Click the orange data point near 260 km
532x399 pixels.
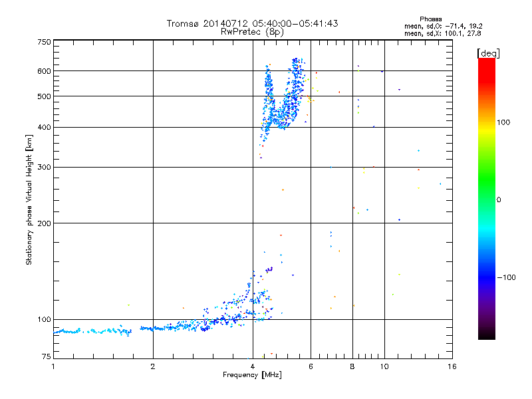coord(283,190)
